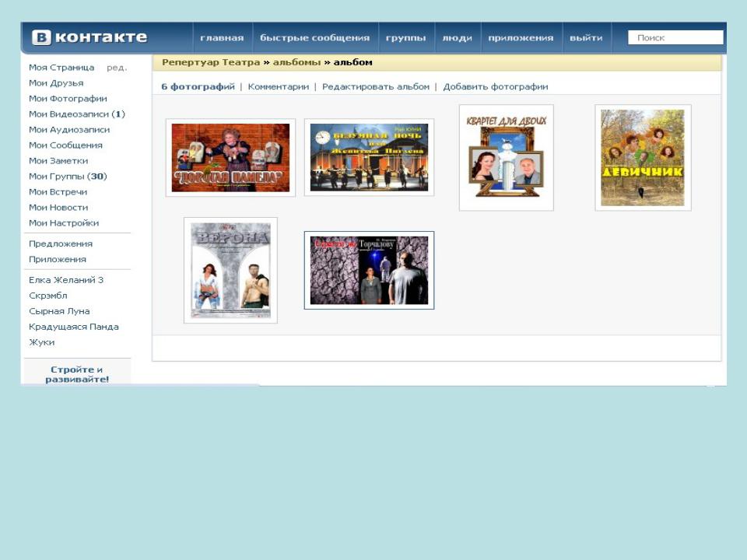Open Мои Сообщения
Image resolution: width=747 pixels, height=560 pixels.
pyautogui.click(x=65, y=145)
